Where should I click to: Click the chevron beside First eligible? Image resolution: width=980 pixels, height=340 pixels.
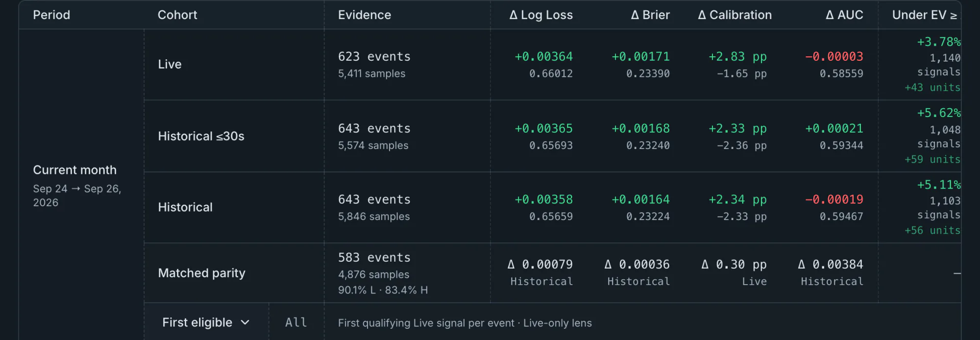point(245,322)
